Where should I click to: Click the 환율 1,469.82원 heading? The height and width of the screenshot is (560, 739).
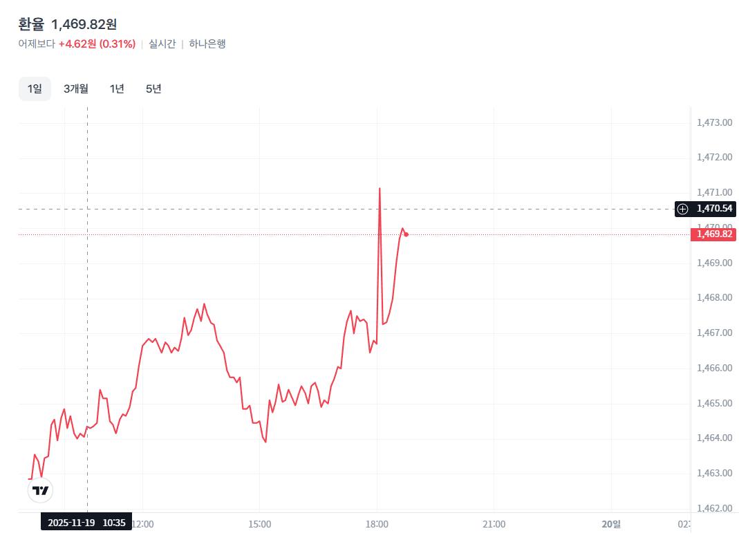[x=68, y=24]
